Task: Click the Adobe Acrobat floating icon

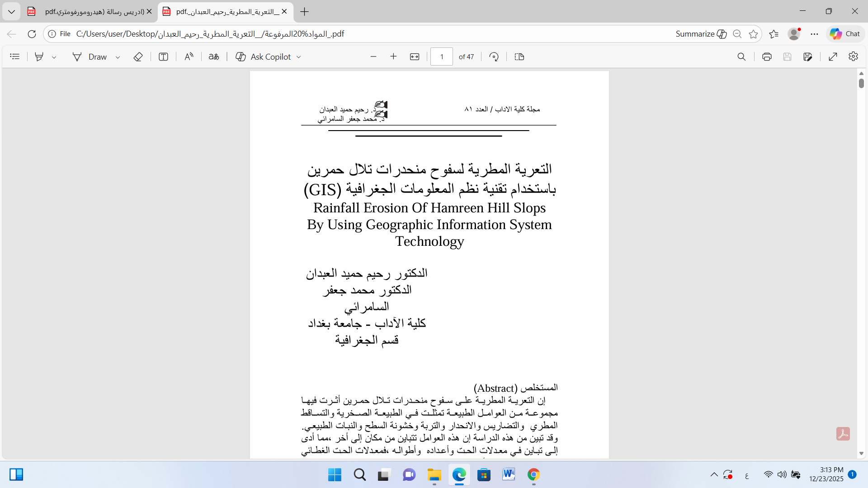Action: coord(843,434)
